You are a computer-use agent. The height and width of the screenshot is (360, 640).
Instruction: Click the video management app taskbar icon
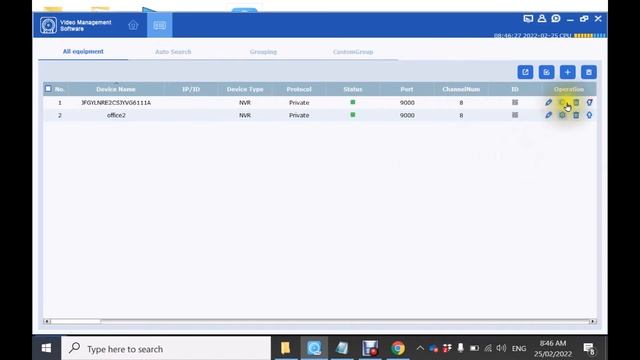click(x=314, y=348)
